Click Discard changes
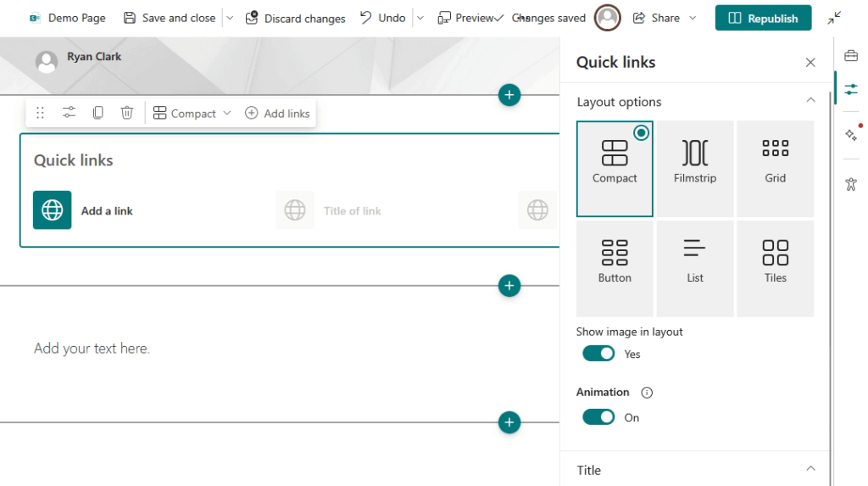The image size is (868, 486). coord(295,19)
